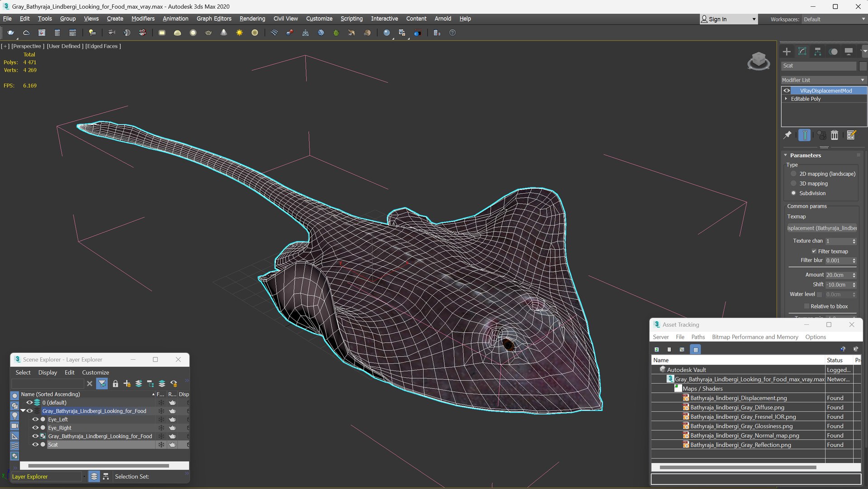Click the ViewCube navigation widget
Image resolution: width=868 pixels, height=489 pixels.
pos(759,61)
